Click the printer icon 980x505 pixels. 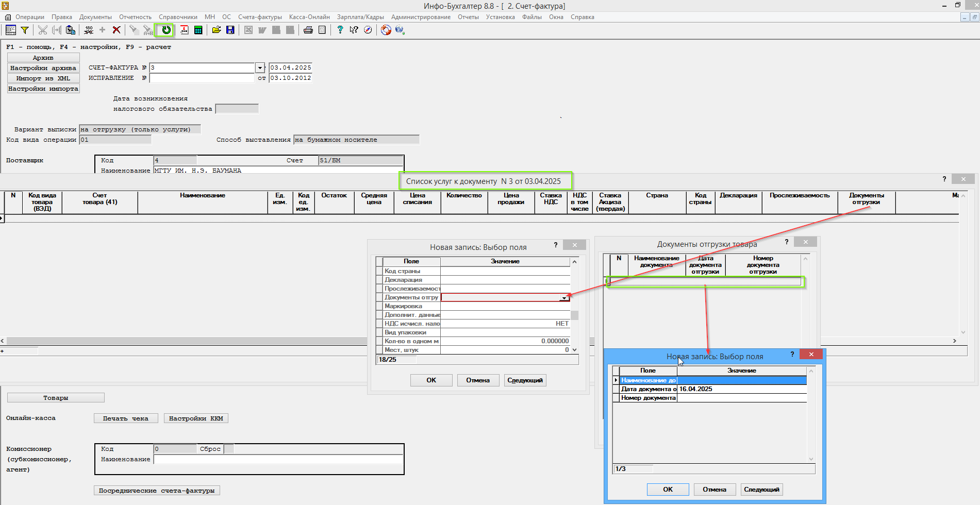[x=308, y=30]
